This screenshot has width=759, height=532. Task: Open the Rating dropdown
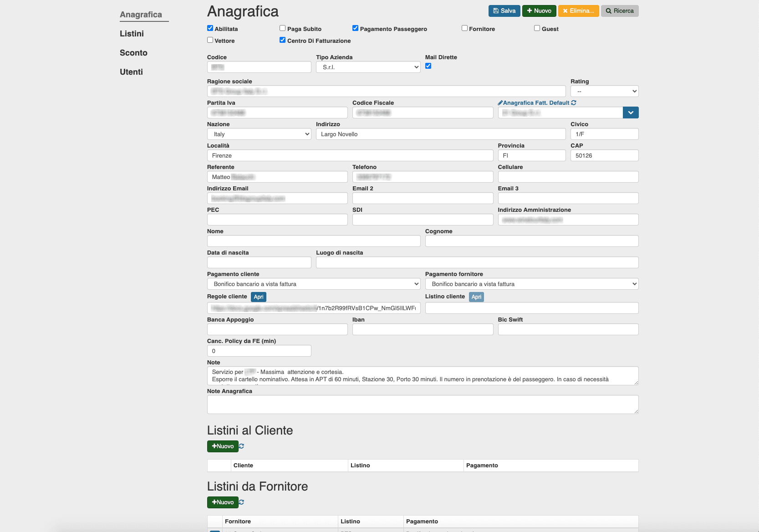click(604, 92)
